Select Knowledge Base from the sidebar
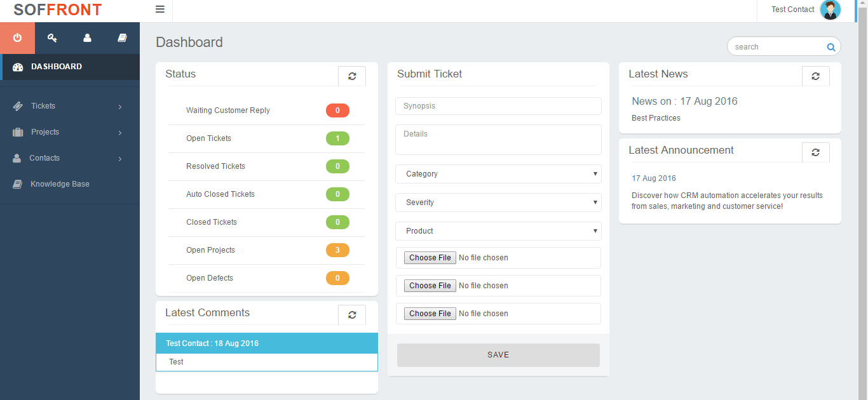Image resolution: width=868 pixels, height=400 pixels. tap(60, 183)
